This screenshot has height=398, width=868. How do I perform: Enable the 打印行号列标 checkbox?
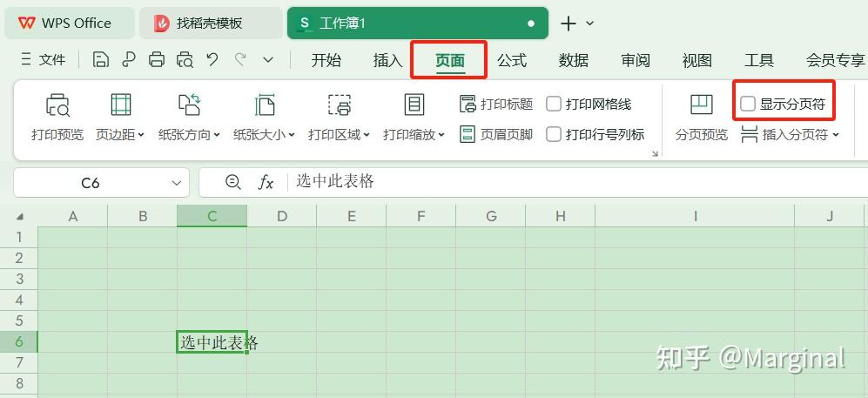pyautogui.click(x=554, y=134)
